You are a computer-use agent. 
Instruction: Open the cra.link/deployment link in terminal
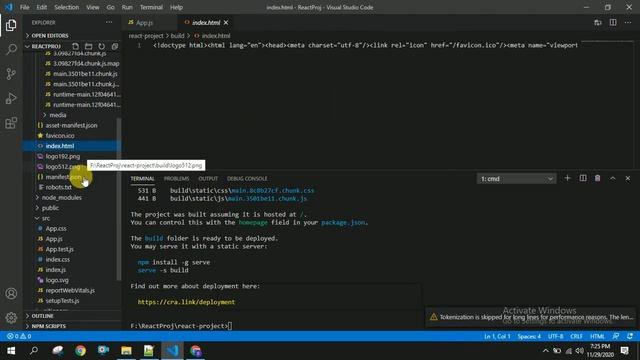[x=186, y=302]
